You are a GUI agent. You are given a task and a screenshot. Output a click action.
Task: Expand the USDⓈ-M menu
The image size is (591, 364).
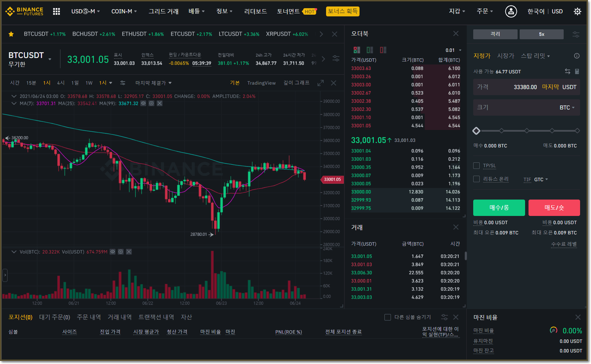point(85,12)
